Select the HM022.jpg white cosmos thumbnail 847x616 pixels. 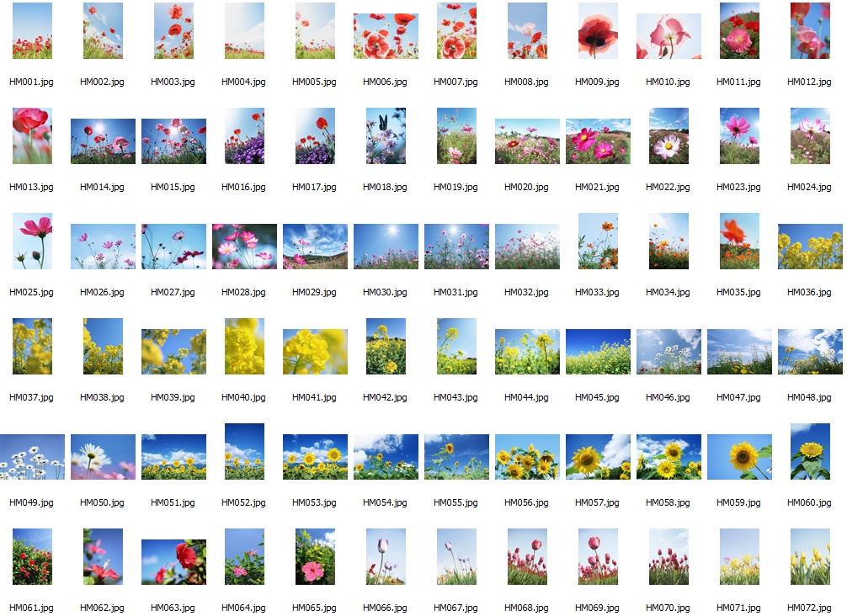pos(669,136)
